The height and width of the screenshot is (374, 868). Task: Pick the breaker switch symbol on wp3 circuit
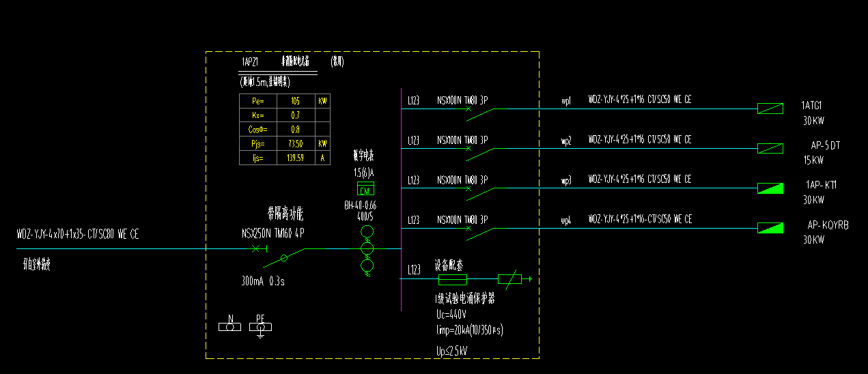pyautogui.click(x=479, y=193)
